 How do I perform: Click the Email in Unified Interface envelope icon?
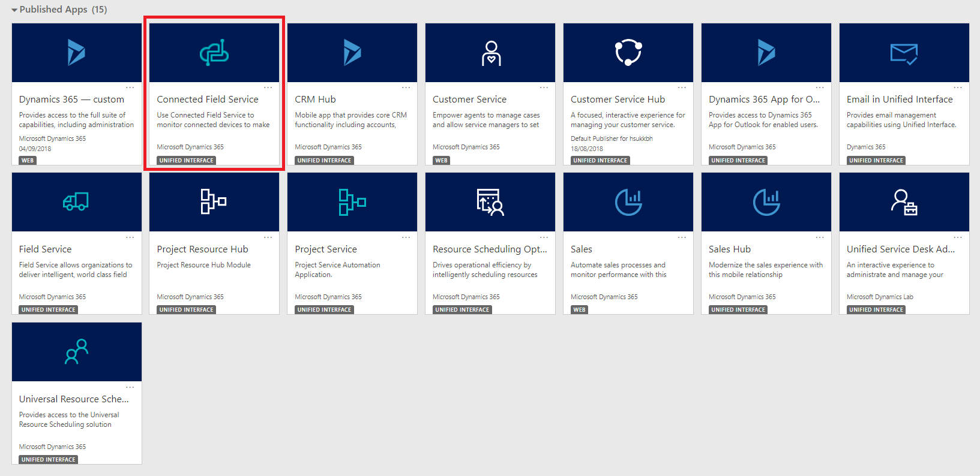pyautogui.click(x=904, y=54)
